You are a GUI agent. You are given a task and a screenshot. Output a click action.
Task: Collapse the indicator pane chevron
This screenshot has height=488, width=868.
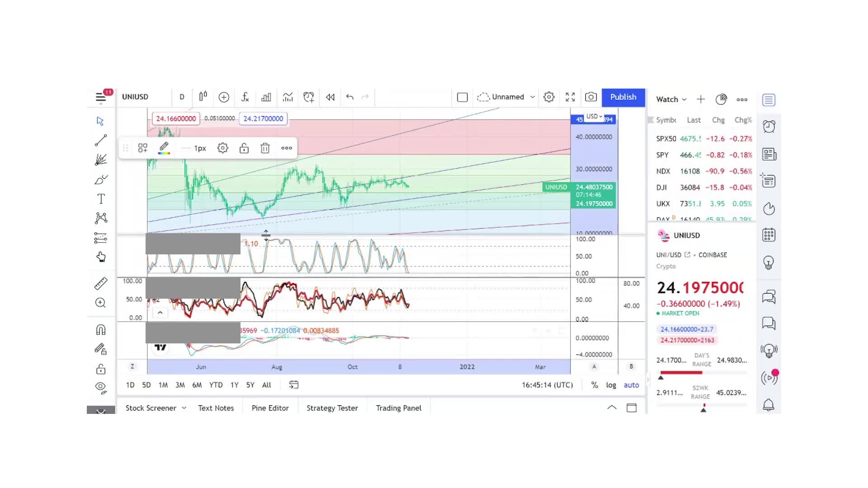[160, 313]
